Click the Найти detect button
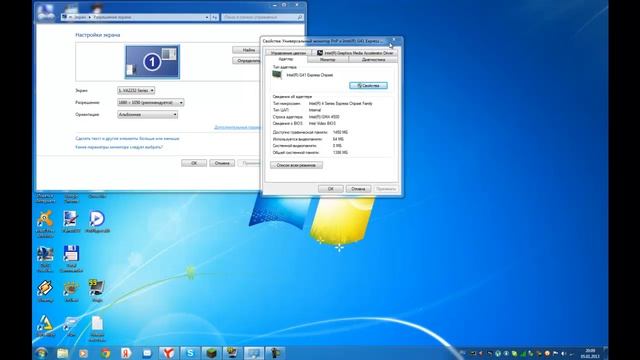Image resolution: width=640 pixels, height=360 pixels. tap(247, 50)
